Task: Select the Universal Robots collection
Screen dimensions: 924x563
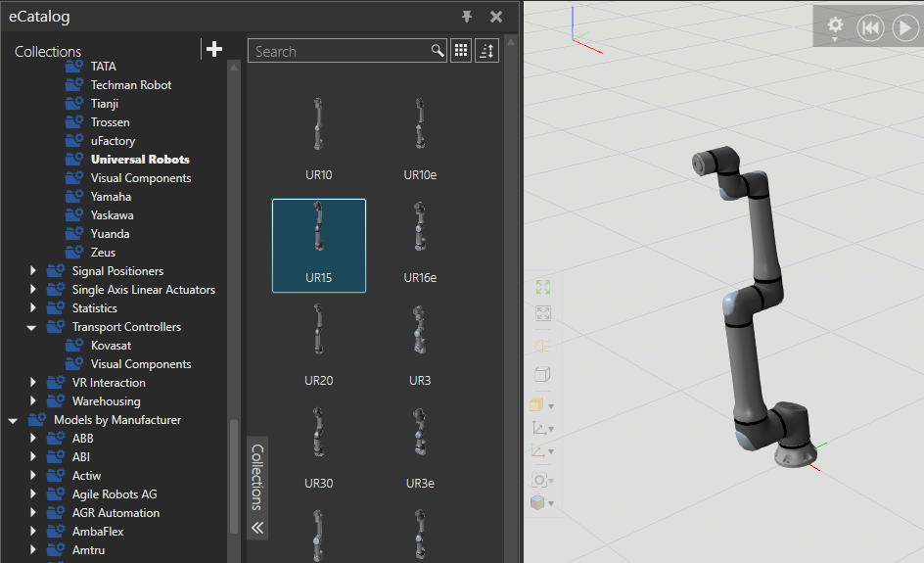Action: click(140, 160)
